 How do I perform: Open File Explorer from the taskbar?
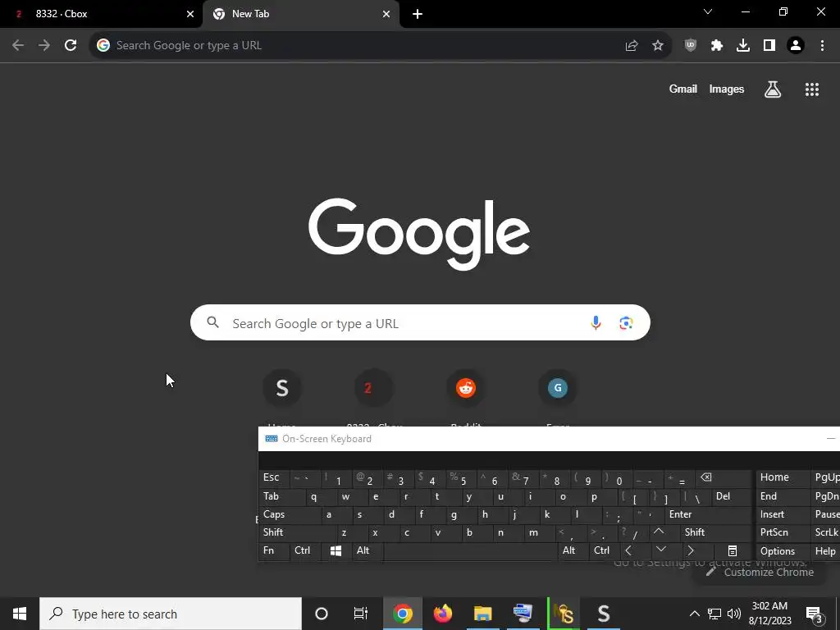(x=482, y=614)
